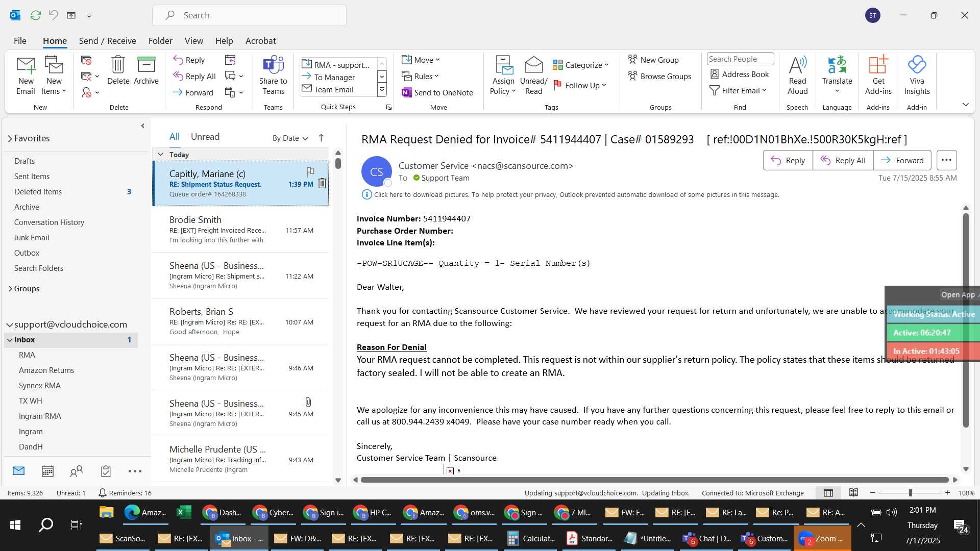Switch to Normal view in status bar
980x551 pixels.
coord(828,493)
